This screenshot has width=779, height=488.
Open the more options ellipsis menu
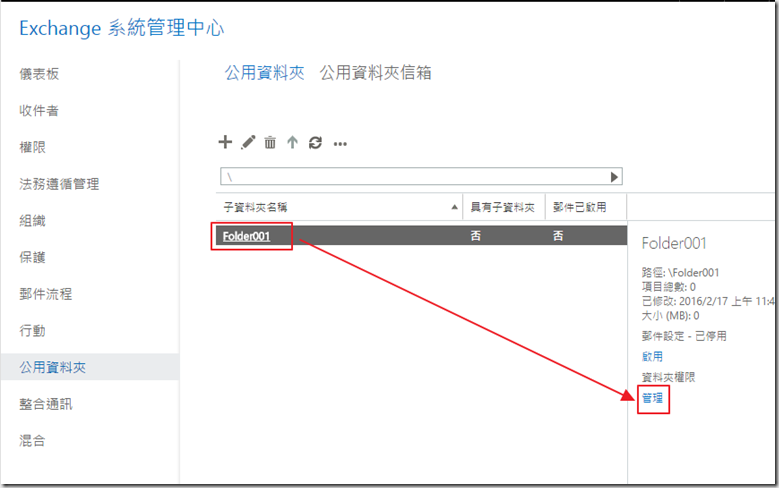click(x=340, y=144)
